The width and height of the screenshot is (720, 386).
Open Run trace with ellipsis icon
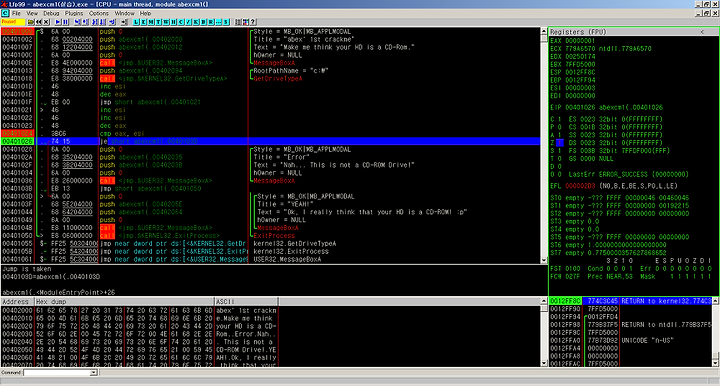tap(219, 22)
